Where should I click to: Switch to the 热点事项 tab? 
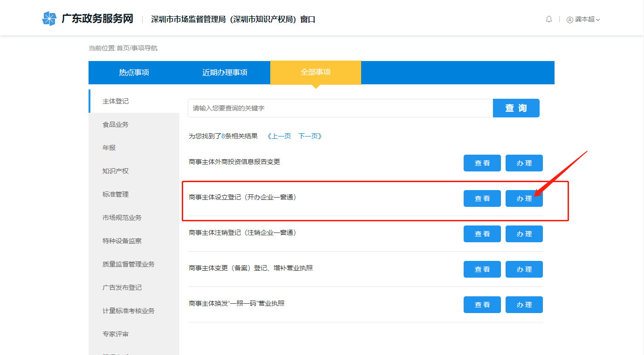[x=134, y=72]
